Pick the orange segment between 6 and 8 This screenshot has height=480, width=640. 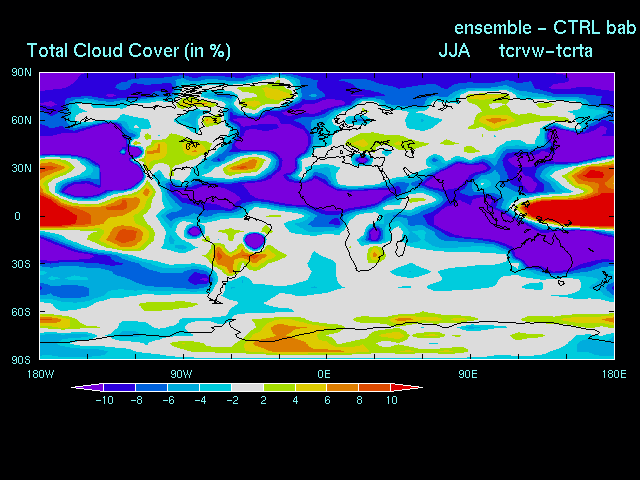343,387
